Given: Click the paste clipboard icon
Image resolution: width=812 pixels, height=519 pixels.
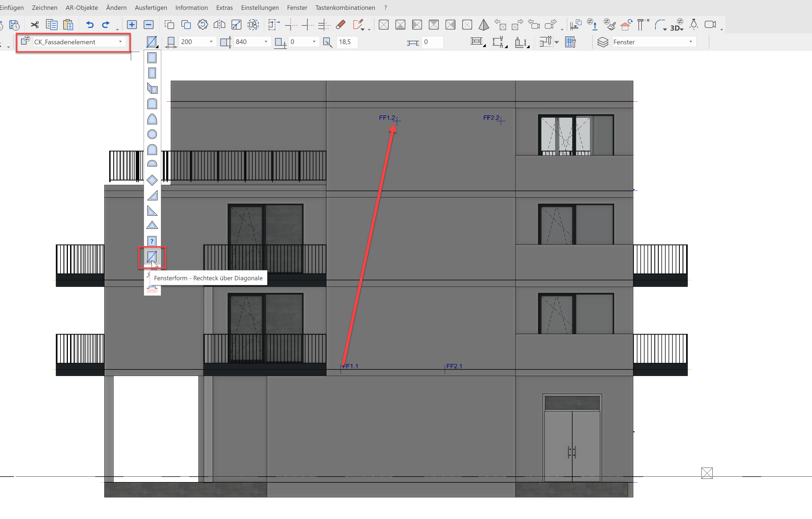Looking at the screenshot, I should (68, 25).
